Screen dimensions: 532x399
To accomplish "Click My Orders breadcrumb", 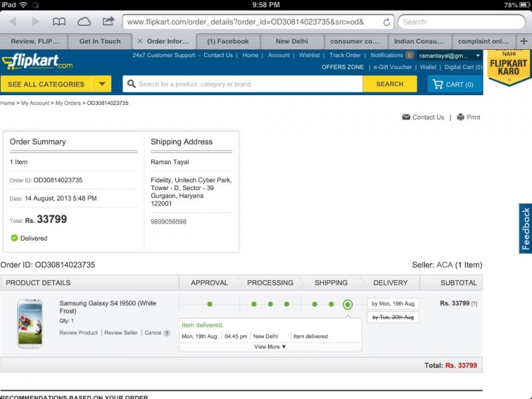I will 68,103.
